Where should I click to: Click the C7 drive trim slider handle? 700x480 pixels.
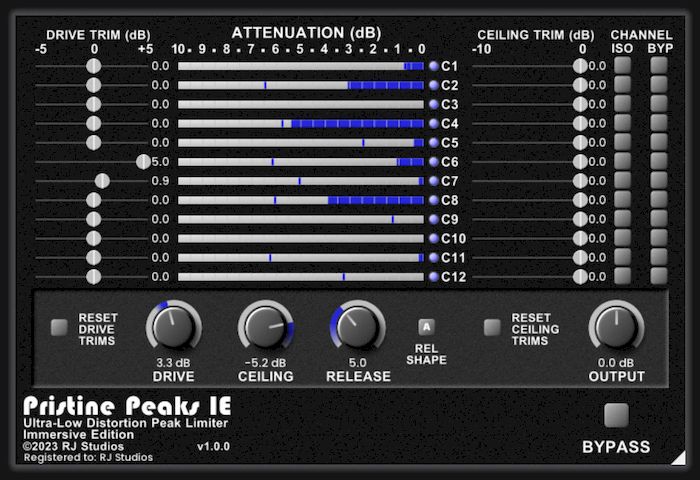pos(102,181)
